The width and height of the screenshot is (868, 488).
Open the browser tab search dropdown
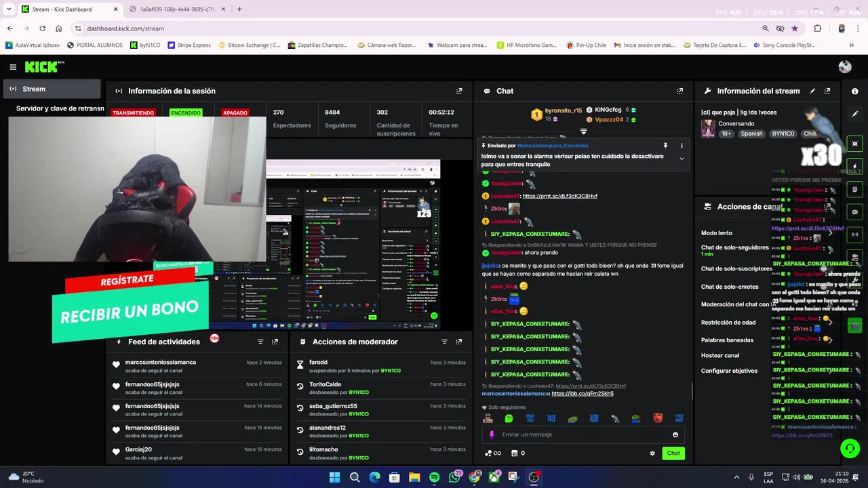9,9
